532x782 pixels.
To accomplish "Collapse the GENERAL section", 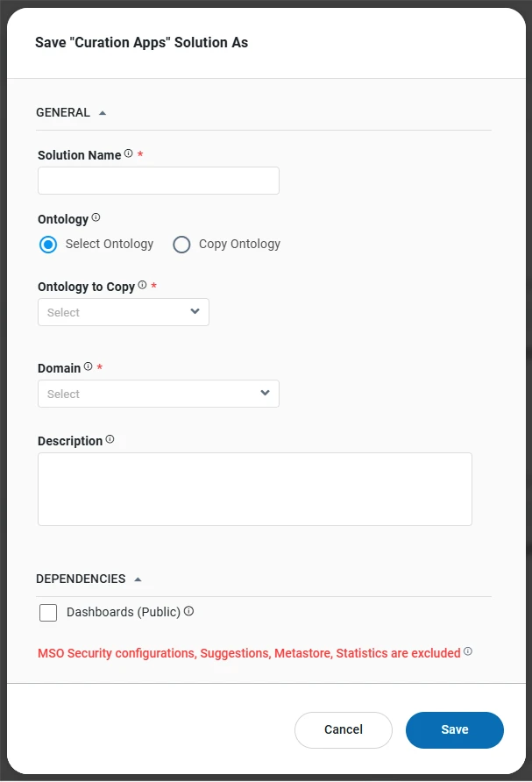I will pyautogui.click(x=103, y=113).
